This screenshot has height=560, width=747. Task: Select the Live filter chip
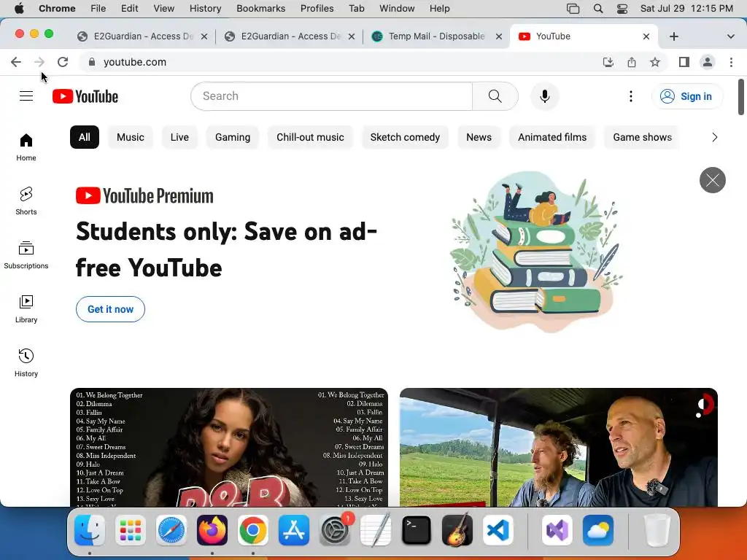click(179, 137)
